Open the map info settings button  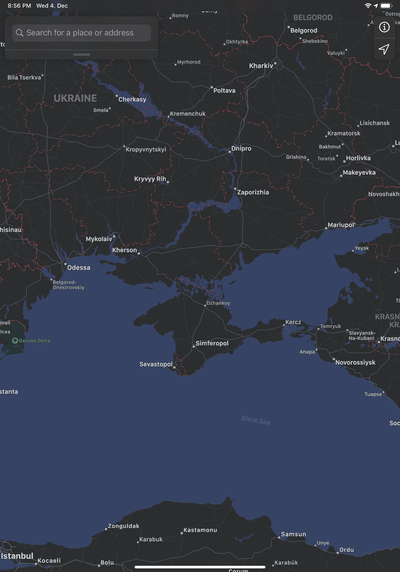point(384,27)
